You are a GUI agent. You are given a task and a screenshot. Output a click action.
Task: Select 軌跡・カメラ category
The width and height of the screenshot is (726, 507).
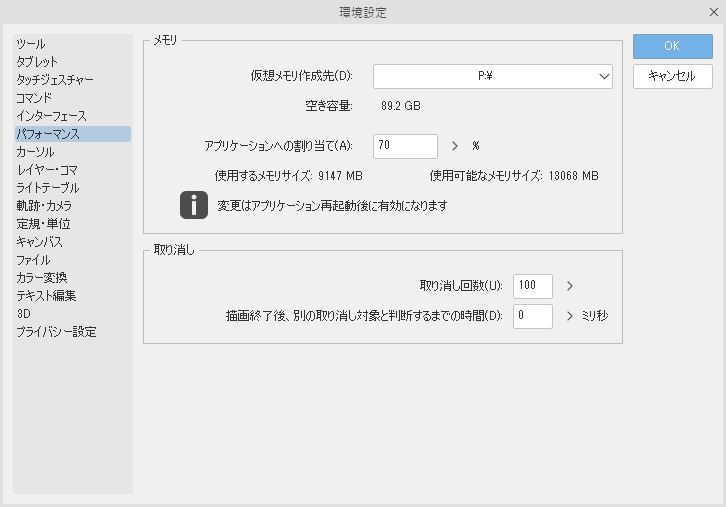(x=44, y=206)
